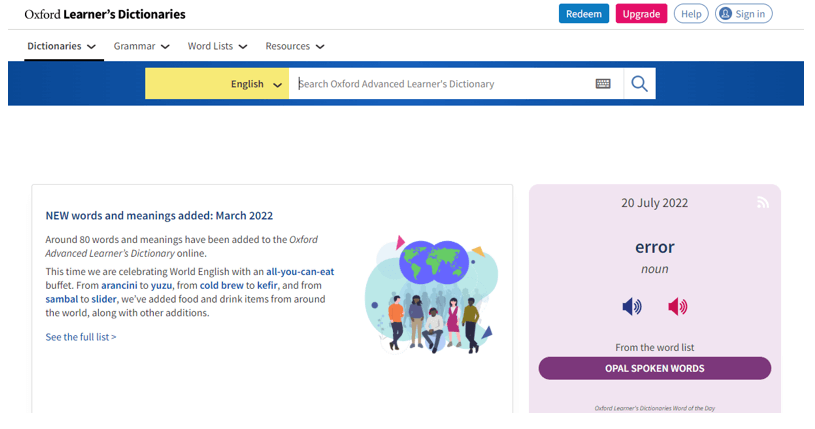Viewport: 815px width, 429px height.
Task: Focus the dictionary search input field
Action: 440,84
